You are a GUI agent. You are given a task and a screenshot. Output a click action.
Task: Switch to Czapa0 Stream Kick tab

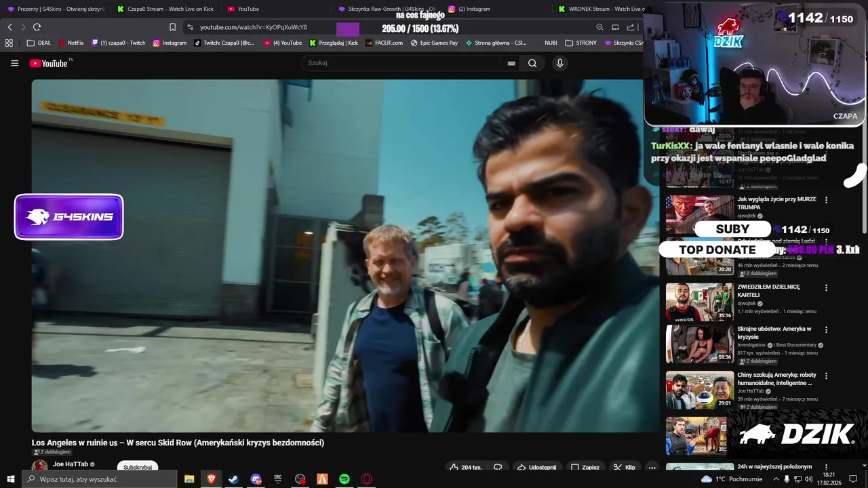tap(165, 9)
